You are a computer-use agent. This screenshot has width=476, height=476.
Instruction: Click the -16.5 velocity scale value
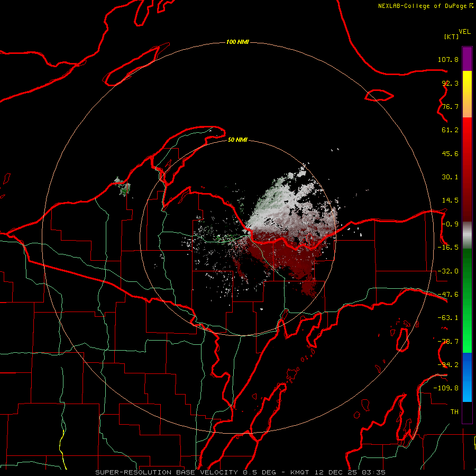448,248
